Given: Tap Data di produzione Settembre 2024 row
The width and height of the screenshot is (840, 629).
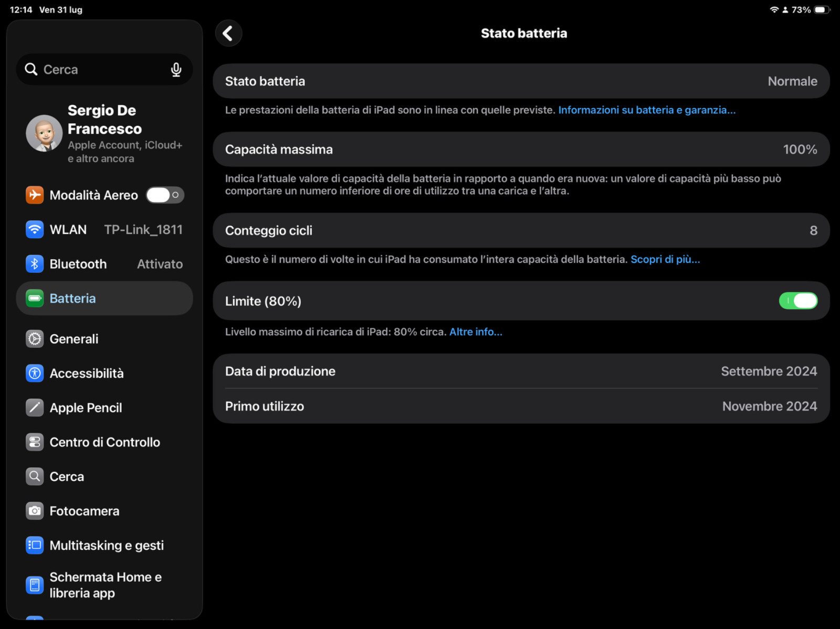Looking at the screenshot, I should click(x=521, y=371).
